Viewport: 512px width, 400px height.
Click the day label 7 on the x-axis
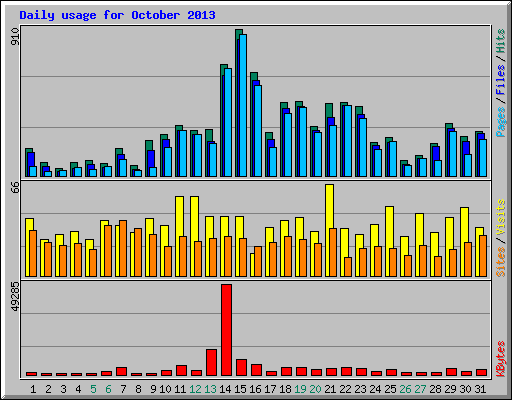tap(123, 389)
